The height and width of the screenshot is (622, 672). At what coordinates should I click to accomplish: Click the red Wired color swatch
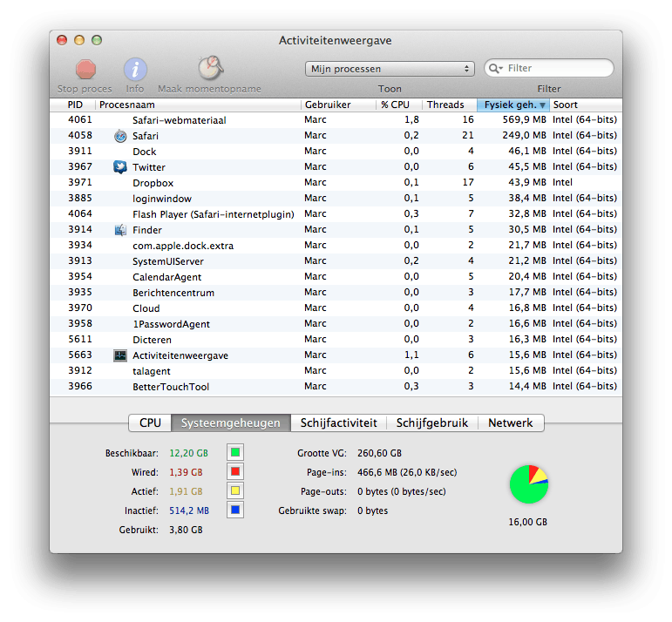click(x=235, y=471)
